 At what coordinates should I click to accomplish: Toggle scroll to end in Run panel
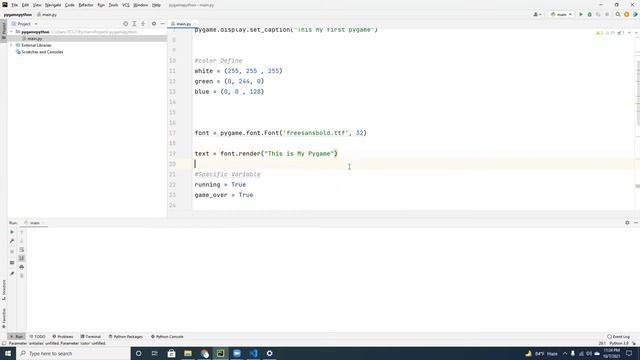point(22,258)
